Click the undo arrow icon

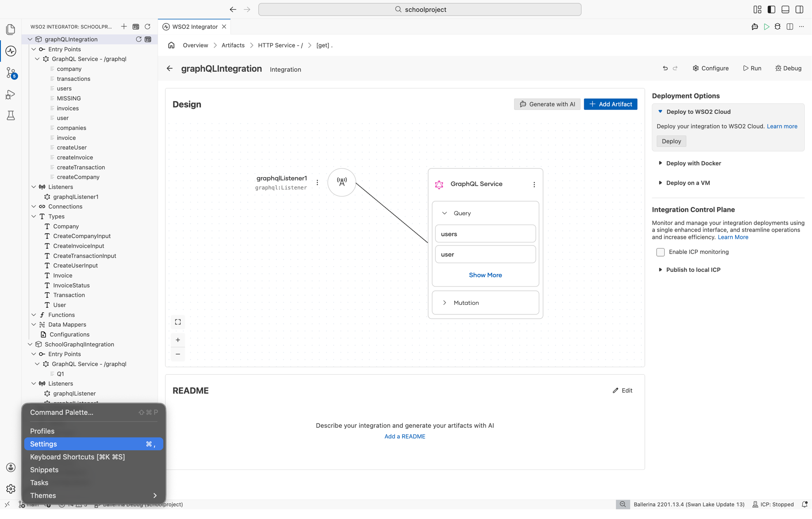(665, 68)
